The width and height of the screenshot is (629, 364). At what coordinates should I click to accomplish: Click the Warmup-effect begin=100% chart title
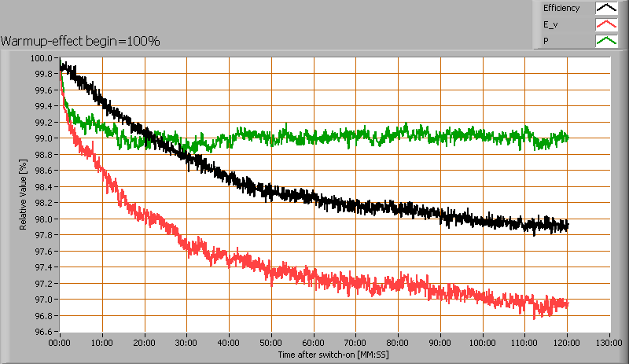(x=80, y=41)
